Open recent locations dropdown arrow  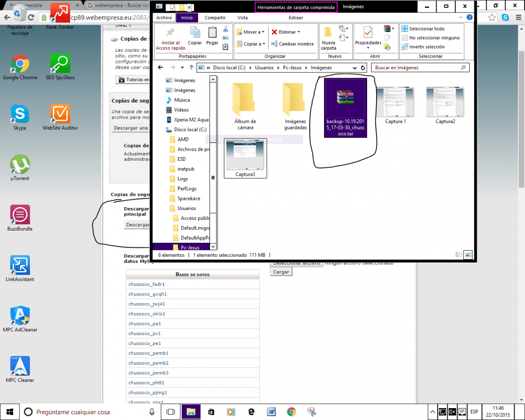click(x=182, y=68)
